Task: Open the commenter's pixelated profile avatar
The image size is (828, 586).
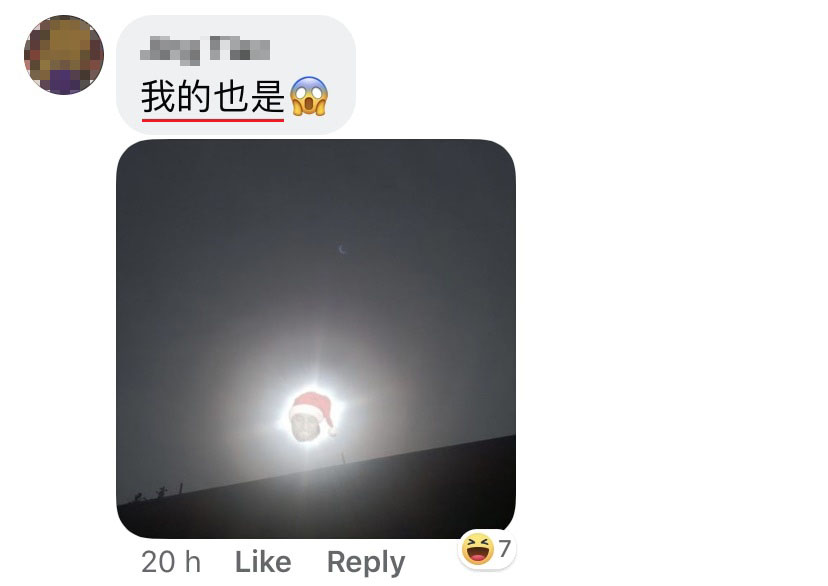Action: (x=64, y=55)
